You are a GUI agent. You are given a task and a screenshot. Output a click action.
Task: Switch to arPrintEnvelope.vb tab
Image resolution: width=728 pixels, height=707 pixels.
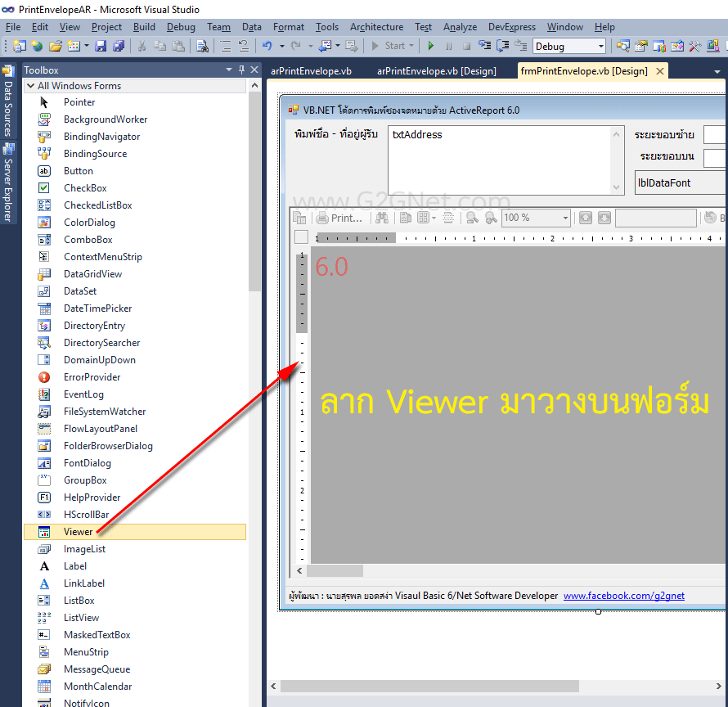(x=311, y=71)
